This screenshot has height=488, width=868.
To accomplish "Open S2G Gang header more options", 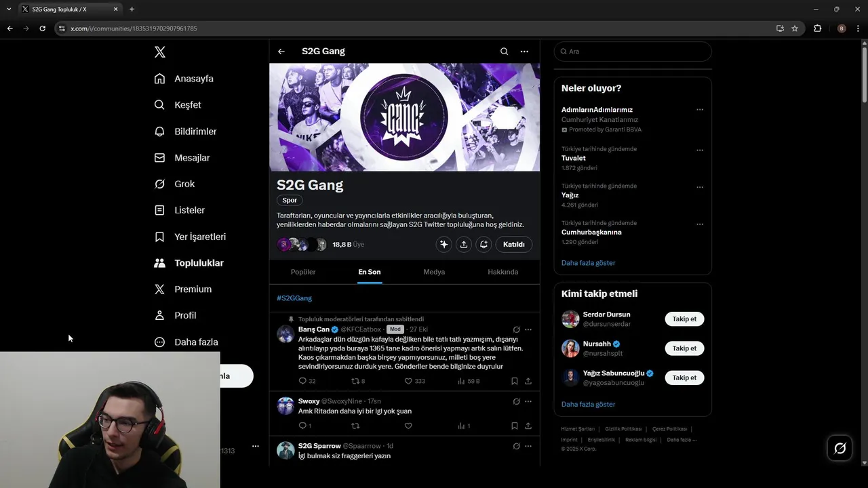I will pos(524,52).
